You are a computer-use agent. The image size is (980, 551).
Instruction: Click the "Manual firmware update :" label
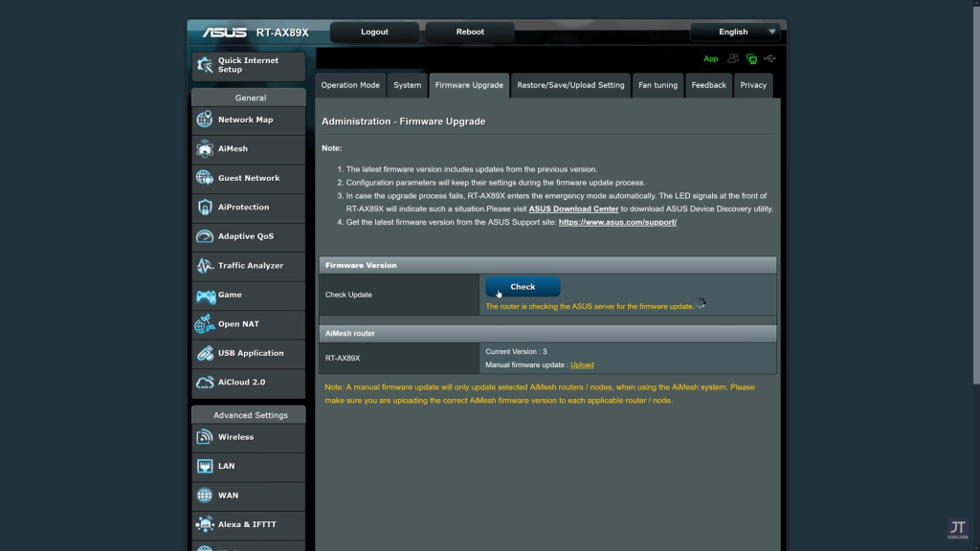(527, 364)
